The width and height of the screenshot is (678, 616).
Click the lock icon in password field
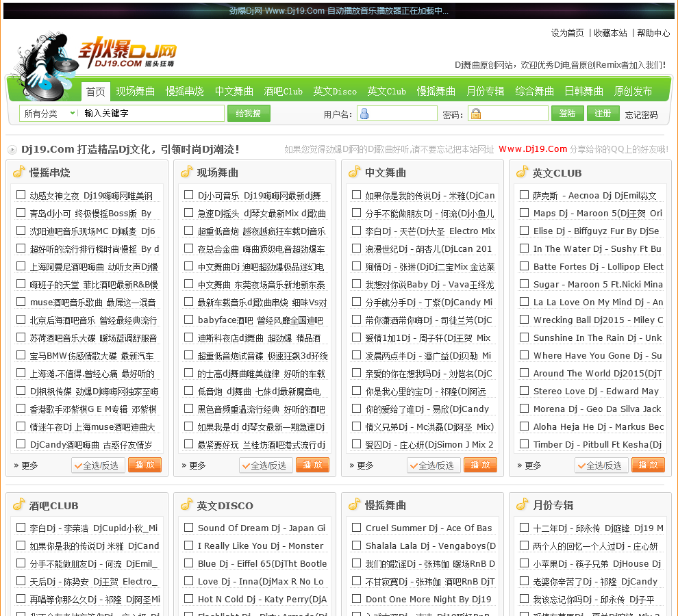476,114
